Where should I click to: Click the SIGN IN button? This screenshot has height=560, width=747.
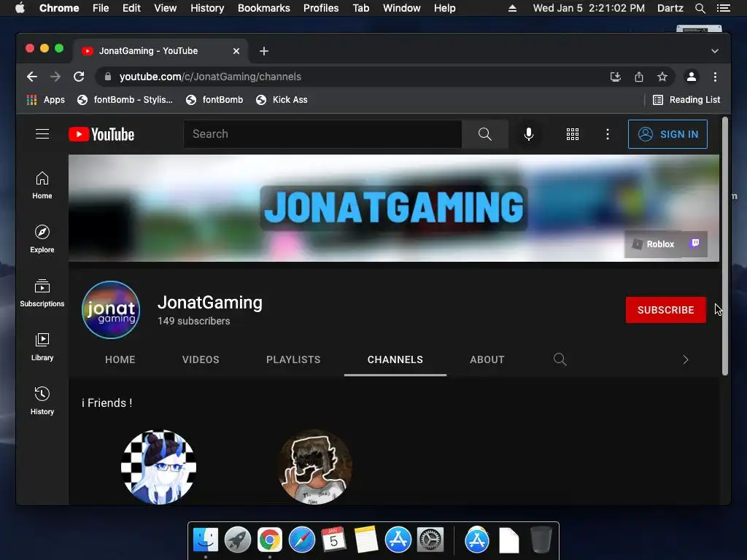(x=667, y=134)
